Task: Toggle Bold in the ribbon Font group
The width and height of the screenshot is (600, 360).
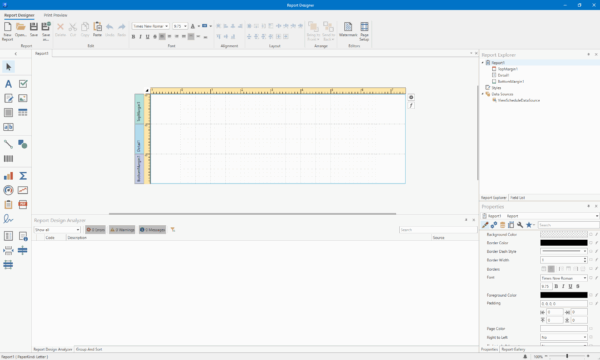Action: point(133,37)
